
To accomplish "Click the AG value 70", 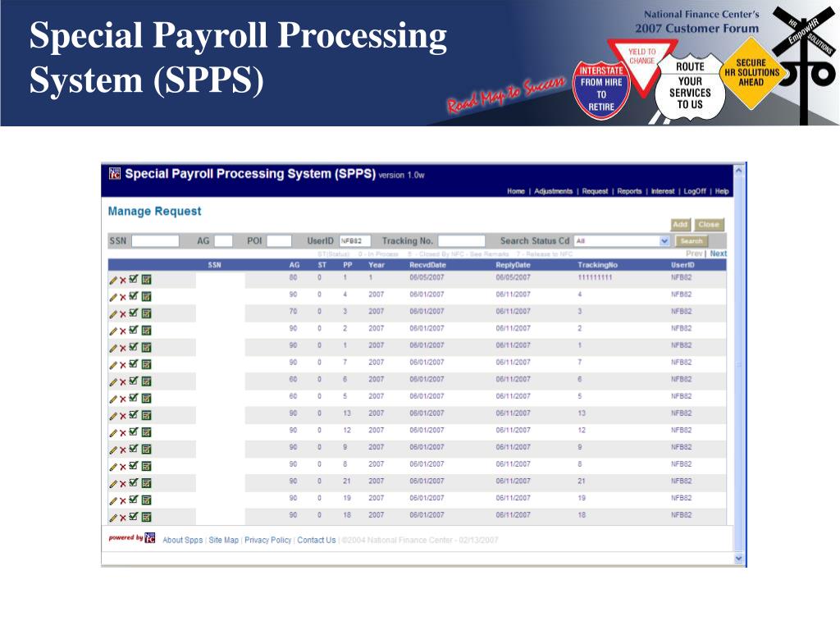I will tap(293, 311).
